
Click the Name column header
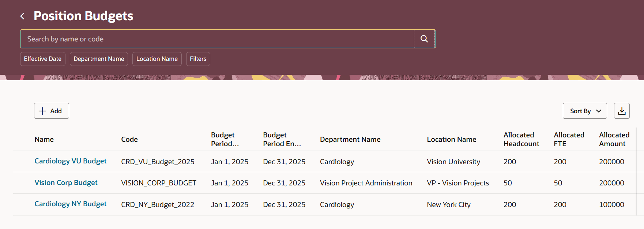tap(44, 140)
